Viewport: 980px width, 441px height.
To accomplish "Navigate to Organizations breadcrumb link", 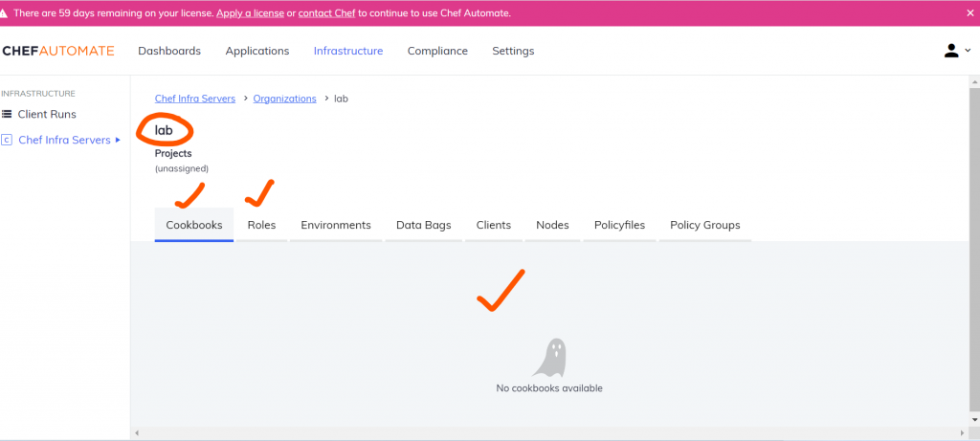I will 284,99.
